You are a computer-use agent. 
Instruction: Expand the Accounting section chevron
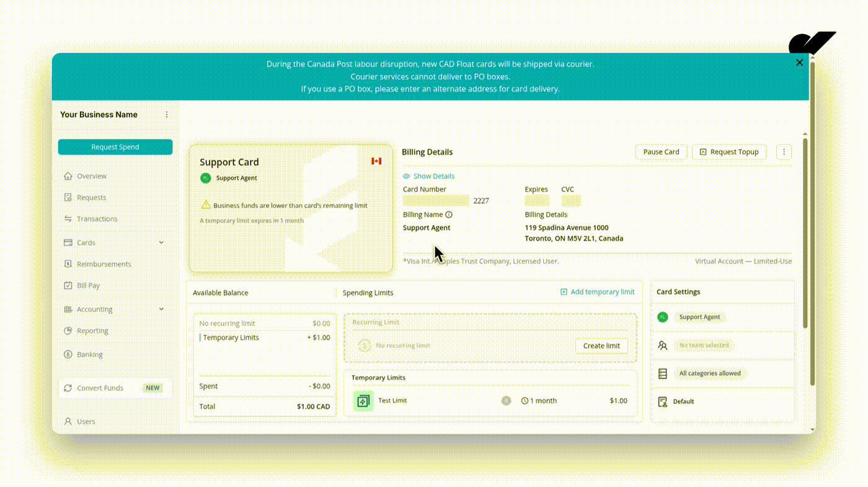(161, 309)
